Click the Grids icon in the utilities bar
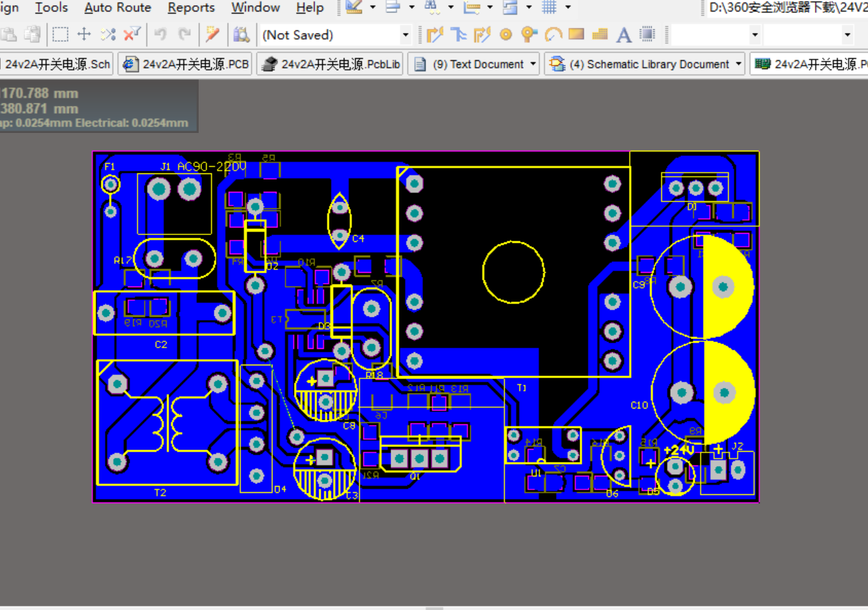The height and width of the screenshot is (610, 868). click(x=549, y=8)
